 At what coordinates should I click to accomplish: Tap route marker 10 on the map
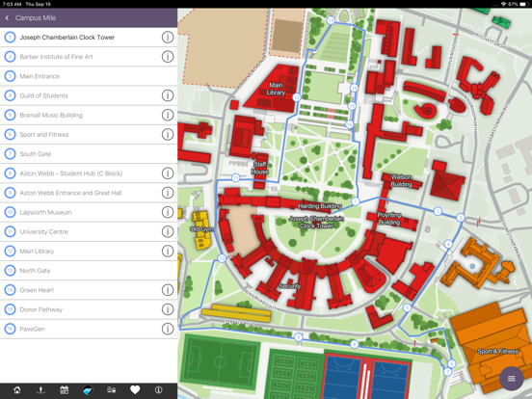(222, 258)
